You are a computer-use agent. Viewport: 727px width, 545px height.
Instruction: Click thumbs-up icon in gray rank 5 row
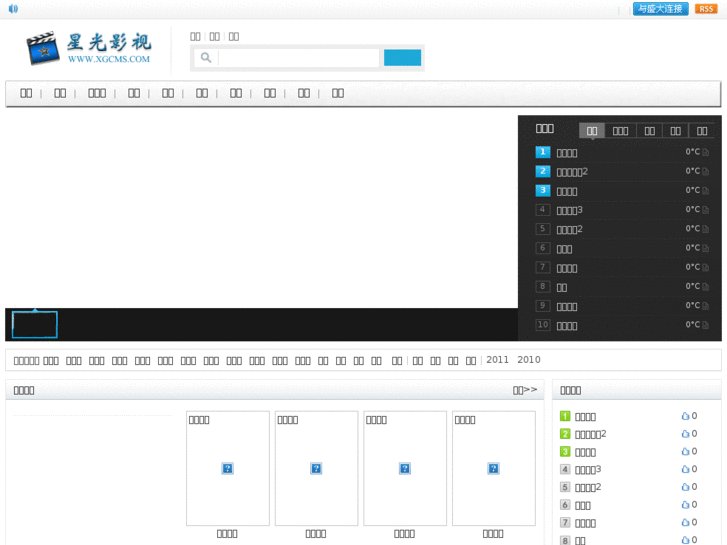click(x=685, y=487)
